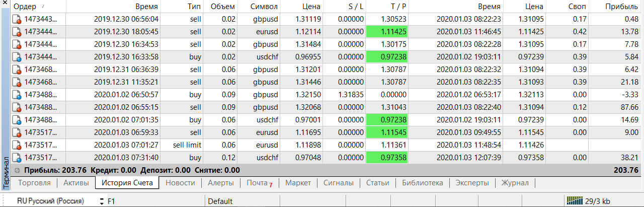Click the order icon of the 06:36:39 gbpusd sell

pyautogui.click(x=17, y=70)
